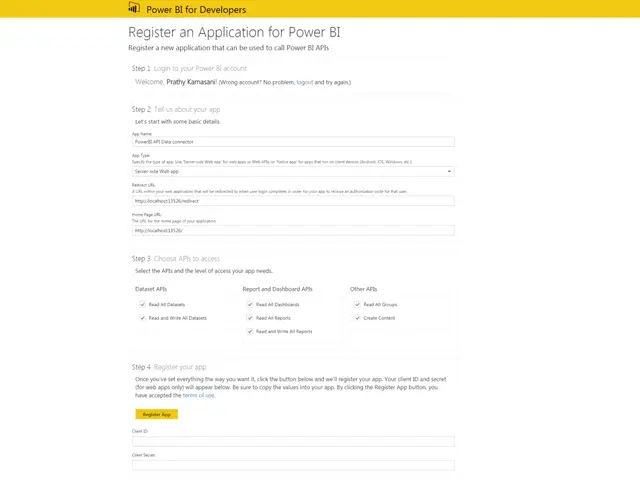Click the Register an Application for Power BI heading

[x=234, y=32]
